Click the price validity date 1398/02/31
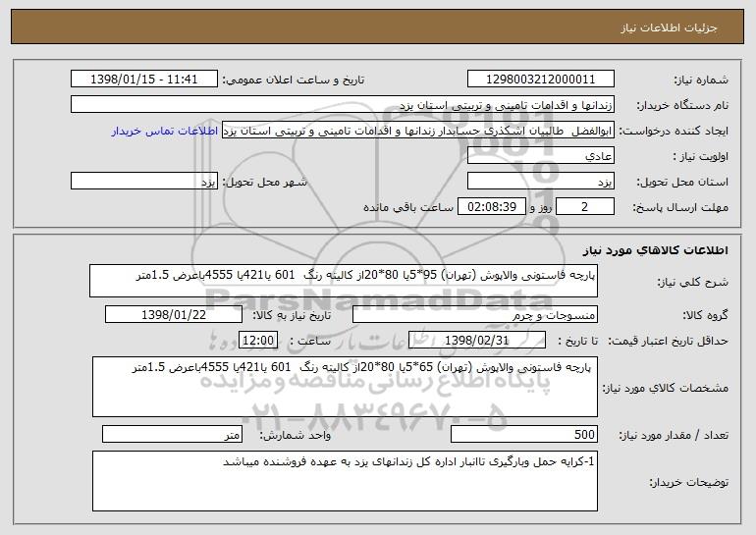 tap(477, 341)
